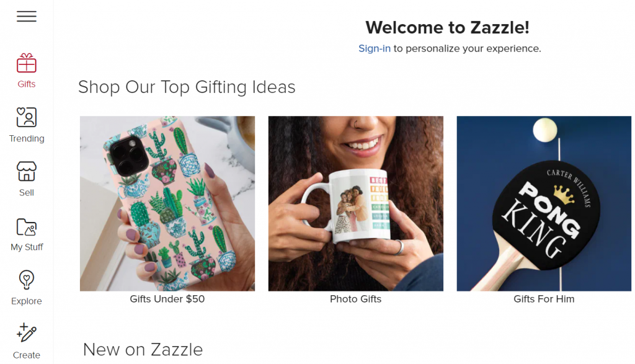Select the Sell storefront icon
Image resolution: width=635 pixels, height=364 pixels.
click(26, 171)
